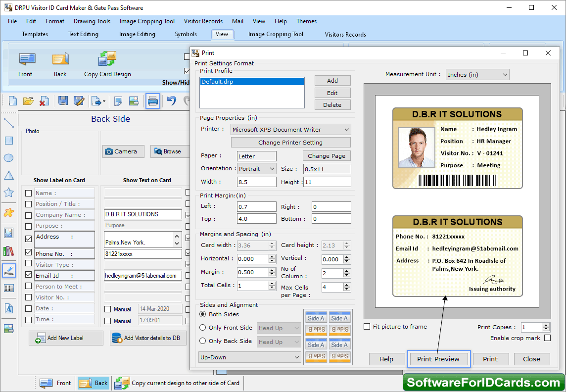Adjust the Total Cells stepper
This screenshot has height=392, width=566.
tap(272, 286)
